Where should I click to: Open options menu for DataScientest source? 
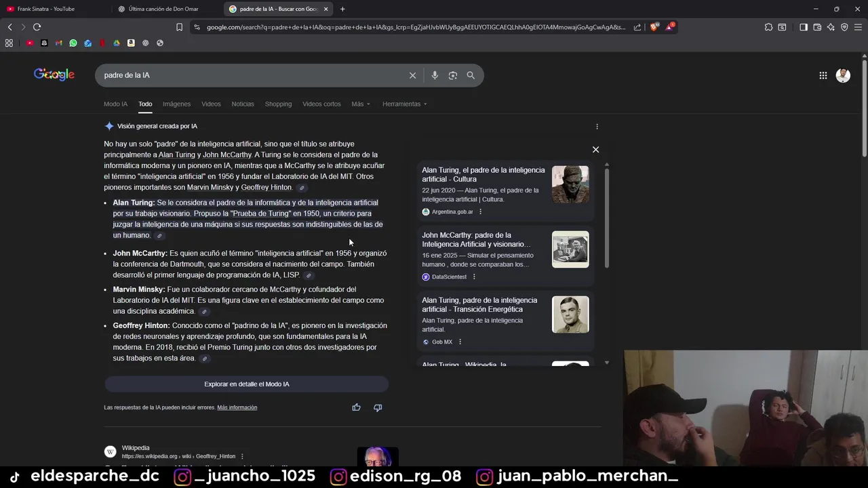coord(474,277)
